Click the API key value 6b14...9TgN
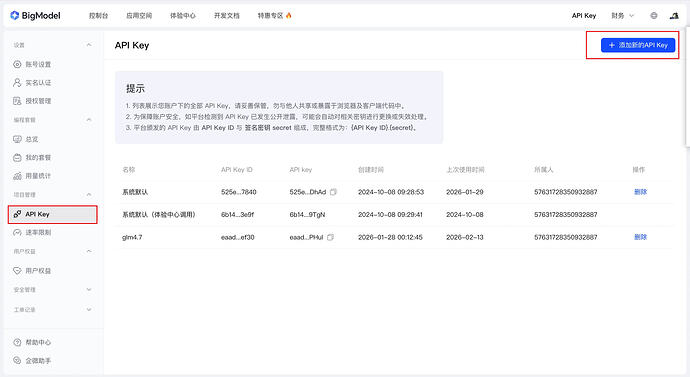 [307, 215]
